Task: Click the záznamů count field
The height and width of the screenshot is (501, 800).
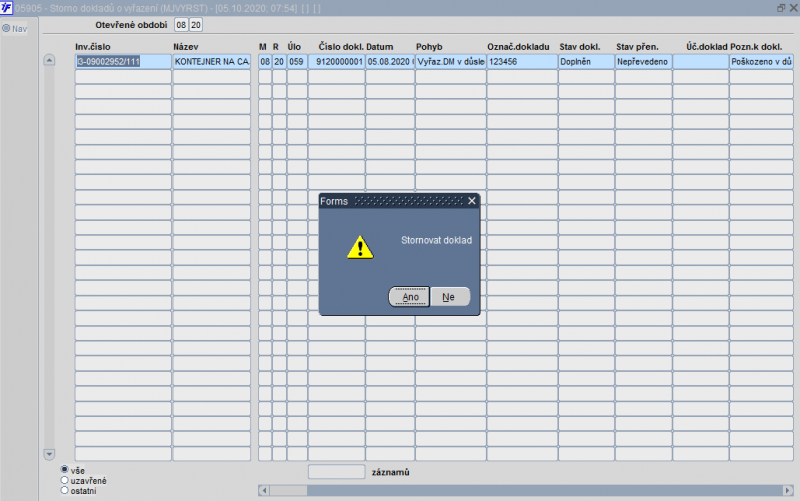Action: 337,472
